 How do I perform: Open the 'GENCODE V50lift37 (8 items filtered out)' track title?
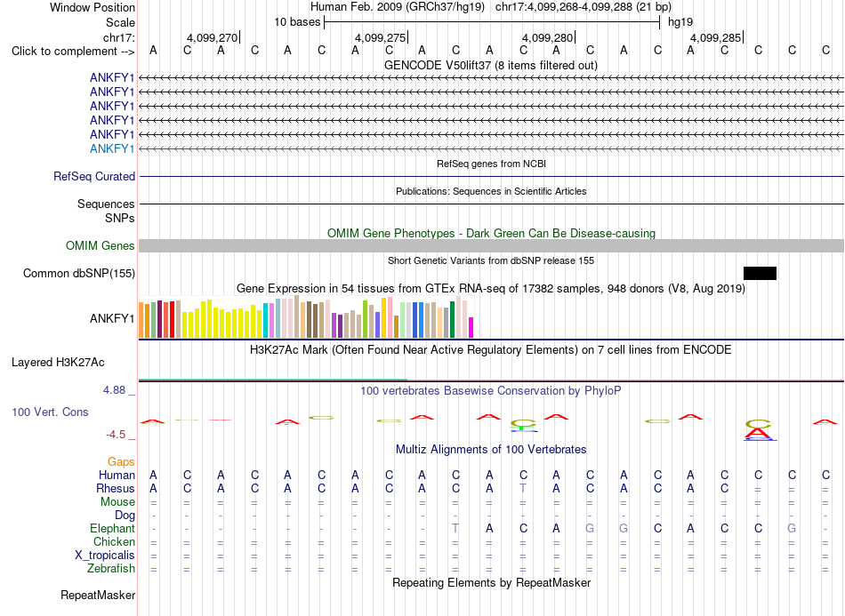[491, 65]
